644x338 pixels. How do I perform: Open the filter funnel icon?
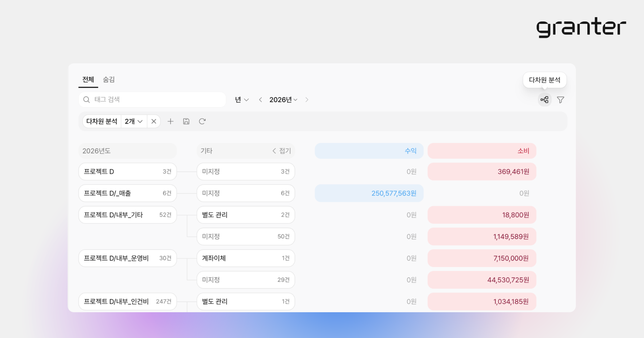[560, 100]
